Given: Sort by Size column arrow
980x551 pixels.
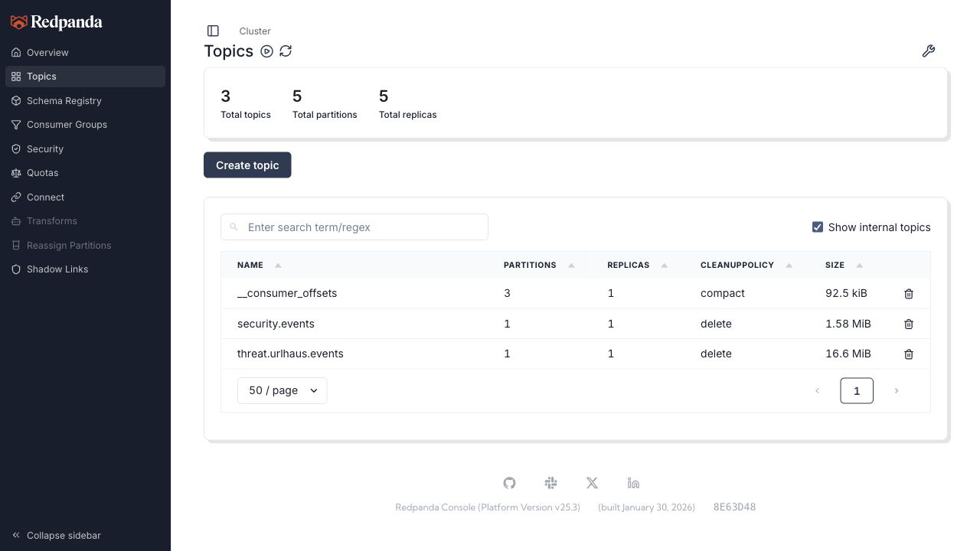Looking at the screenshot, I should coord(859,266).
